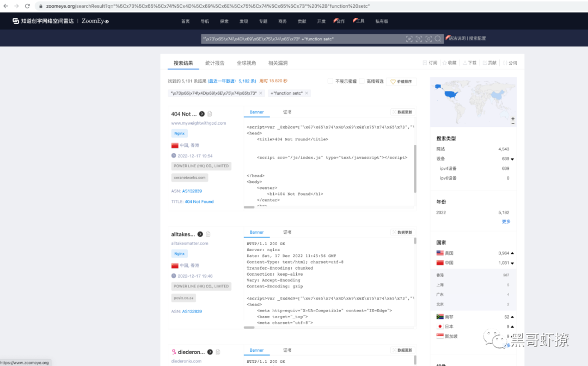
Task: Click the data update button on 404 Not result
Action: [x=402, y=112]
